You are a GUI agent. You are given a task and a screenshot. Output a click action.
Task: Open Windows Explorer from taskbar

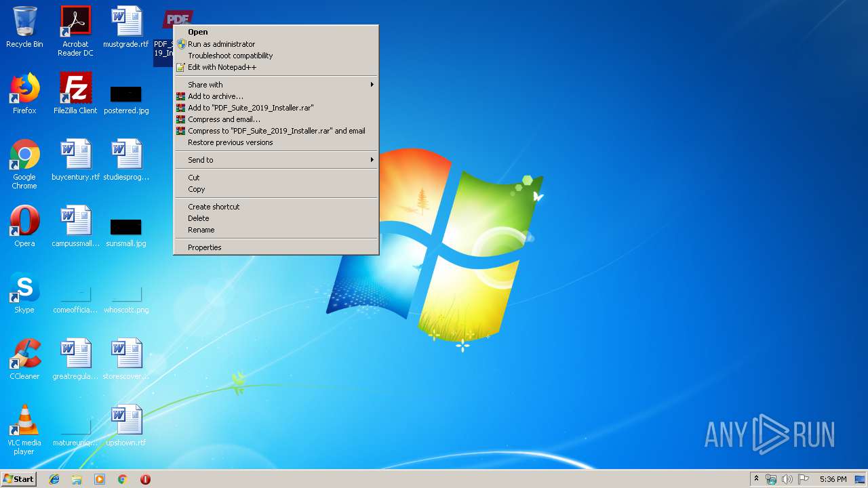click(77, 479)
